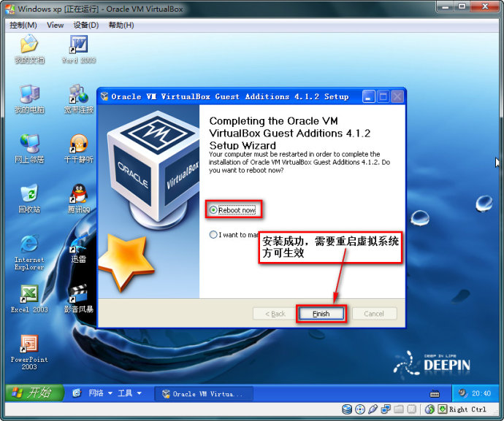Click the Right Ctrl host key label

click(x=467, y=409)
